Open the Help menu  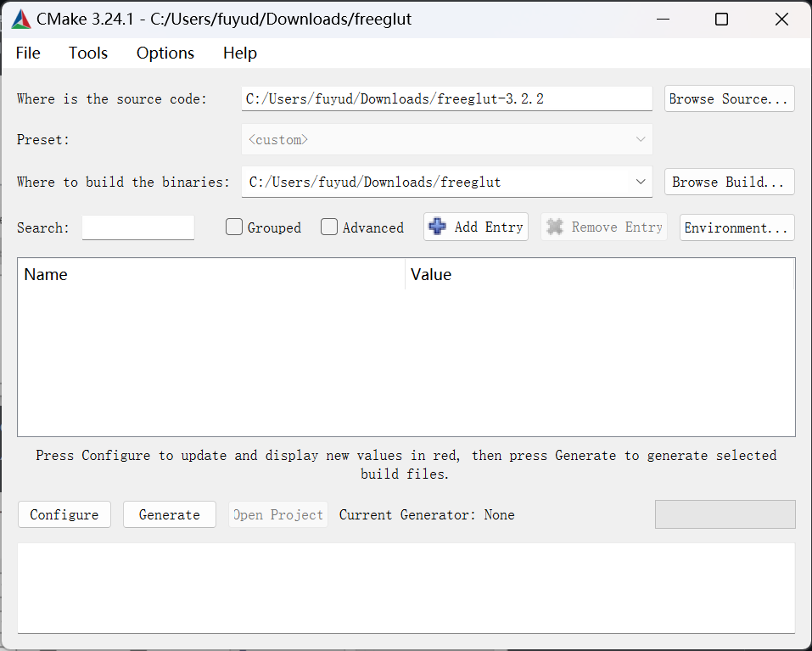(x=240, y=53)
